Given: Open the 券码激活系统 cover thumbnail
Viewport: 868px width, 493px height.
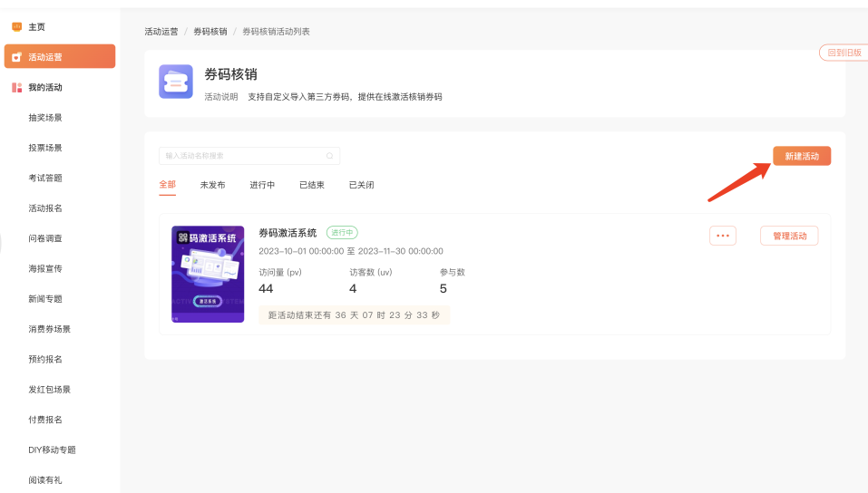Looking at the screenshot, I should pyautogui.click(x=208, y=274).
